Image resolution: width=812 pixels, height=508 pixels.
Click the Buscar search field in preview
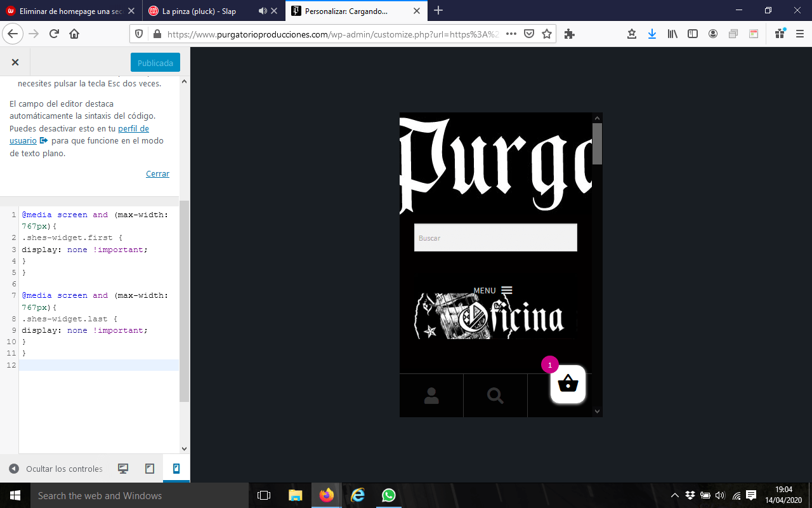click(x=495, y=237)
